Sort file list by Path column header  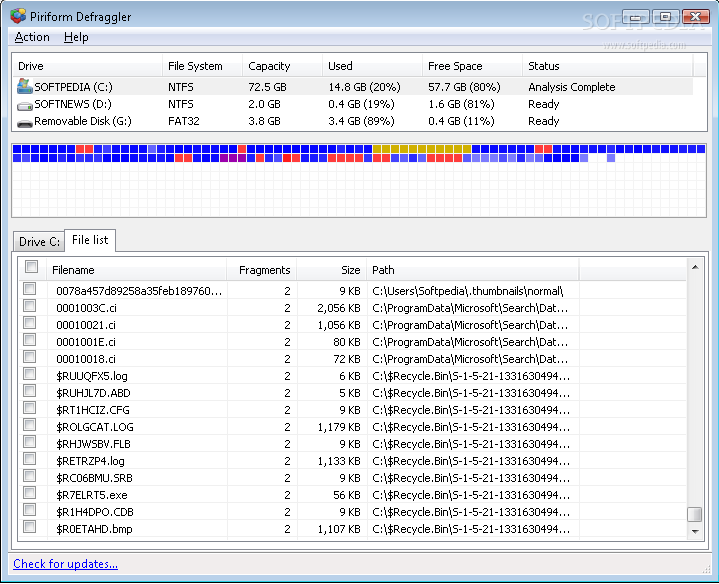coord(473,270)
